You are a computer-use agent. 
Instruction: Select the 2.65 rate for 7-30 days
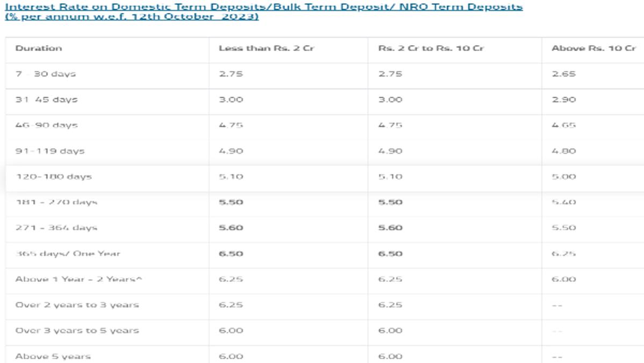coord(563,74)
